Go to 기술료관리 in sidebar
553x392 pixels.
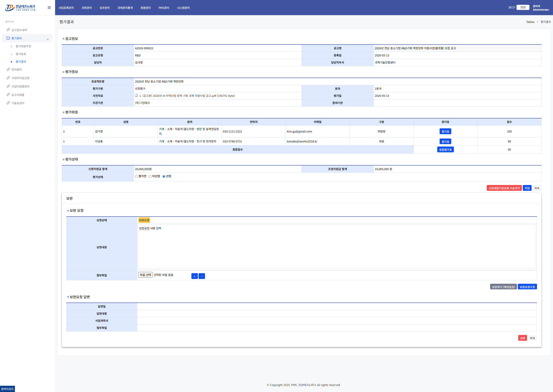(x=18, y=103)
